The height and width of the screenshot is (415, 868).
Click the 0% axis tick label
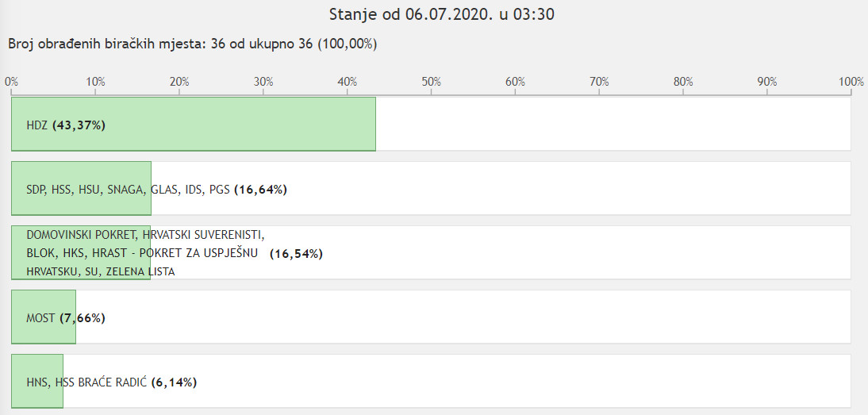pos(12,82)
